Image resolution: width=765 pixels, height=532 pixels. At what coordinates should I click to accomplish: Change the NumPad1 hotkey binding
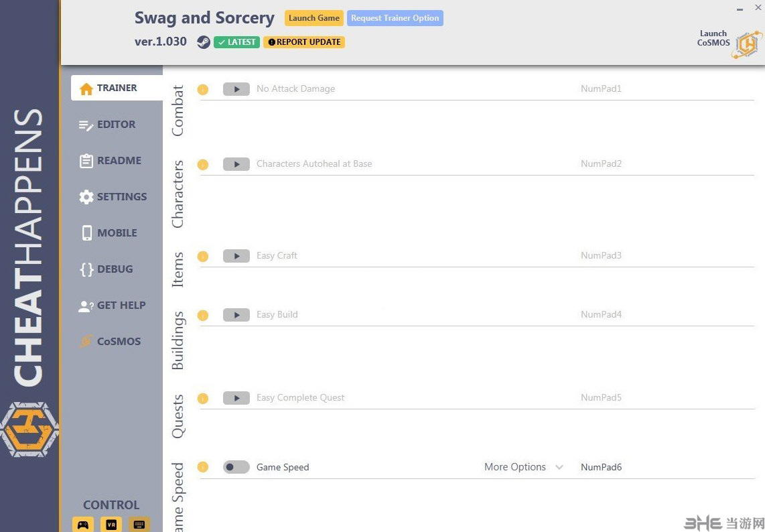point(601,89)
